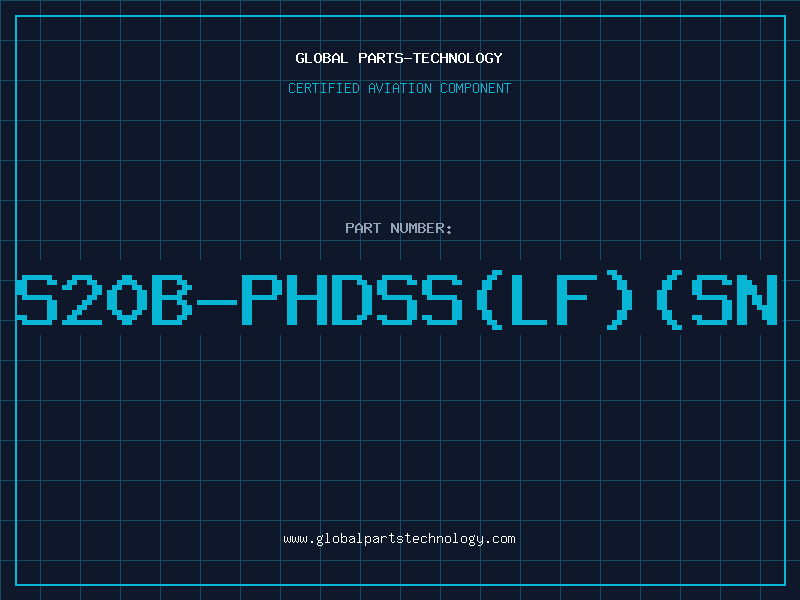Click the GLOBAL PARTS-TECHNOLOGY heading
This screenshot has height=600, width=800.
point(399,58)
